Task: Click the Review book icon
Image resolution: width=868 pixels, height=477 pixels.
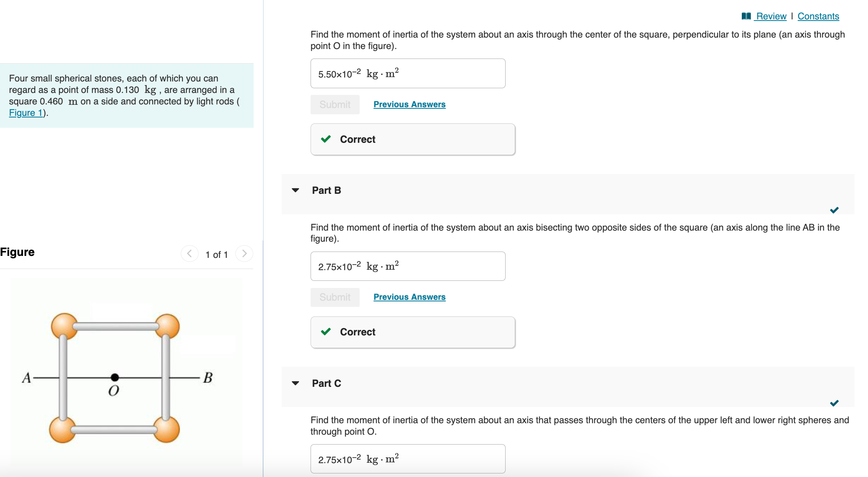Action: click(x=746, y=16)
